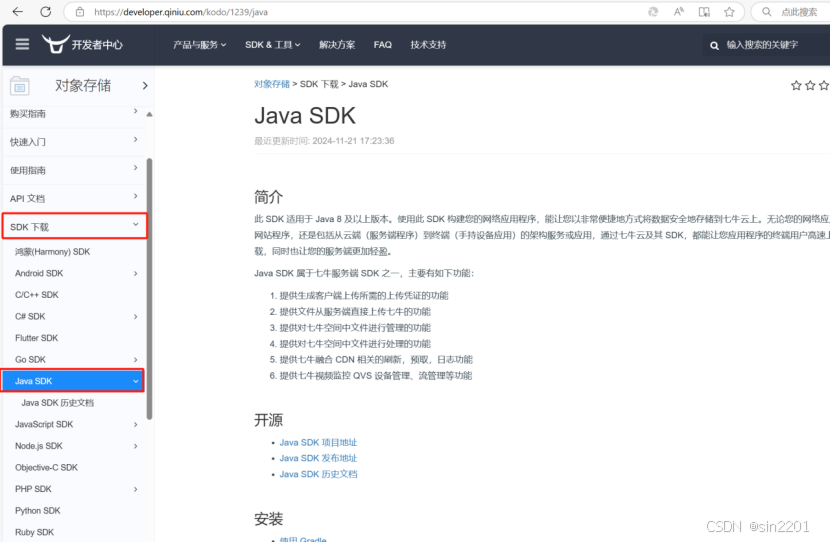Click the Qiniu bull logo
831x542 pixels.
tap(55, 44)
